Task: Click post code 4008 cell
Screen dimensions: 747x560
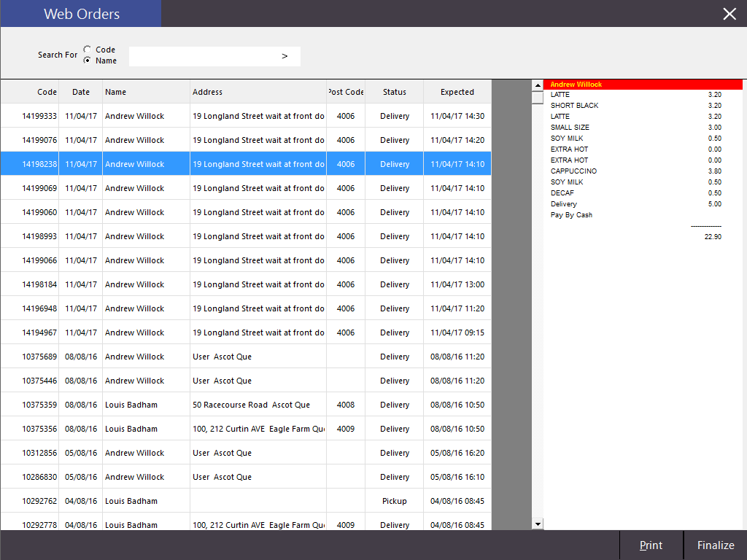Action: (346, 404)
